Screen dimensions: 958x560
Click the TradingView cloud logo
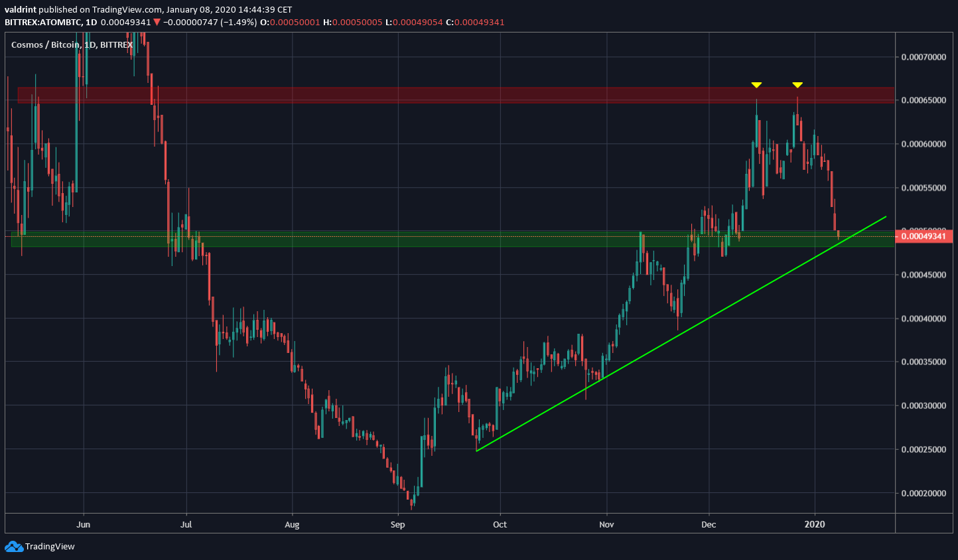[13, 547]
